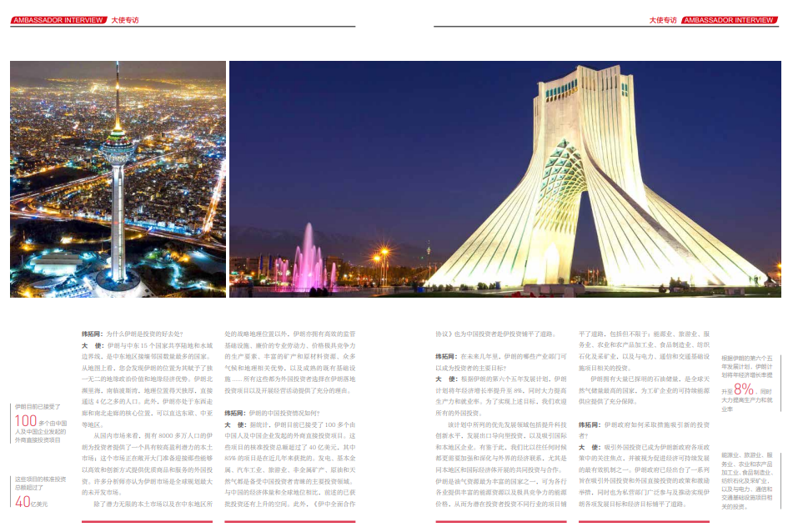
Task: Click the "8%" growth rate callout
Action: pos(743,388)
